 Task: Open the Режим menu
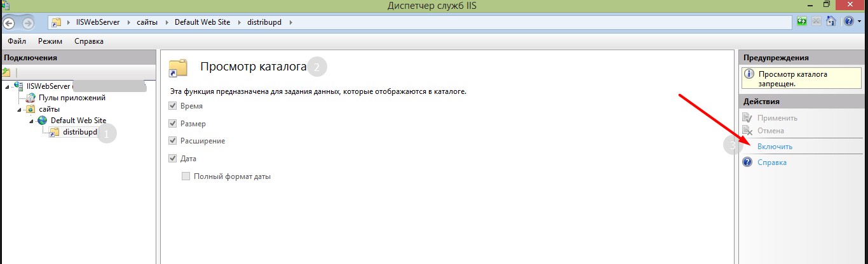click(50, 41)
